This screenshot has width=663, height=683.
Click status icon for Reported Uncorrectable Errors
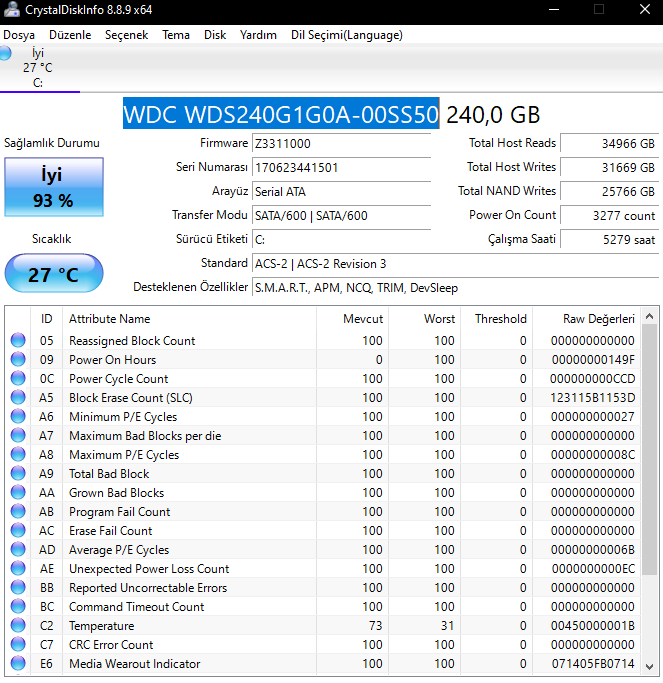coord(18,588)
